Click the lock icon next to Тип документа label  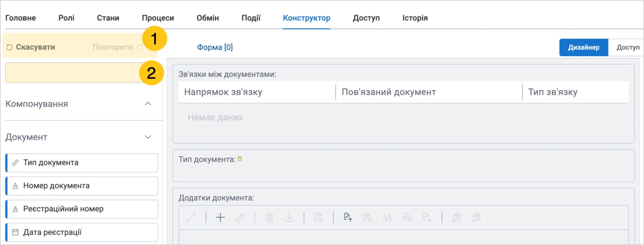tap(240, 159)
